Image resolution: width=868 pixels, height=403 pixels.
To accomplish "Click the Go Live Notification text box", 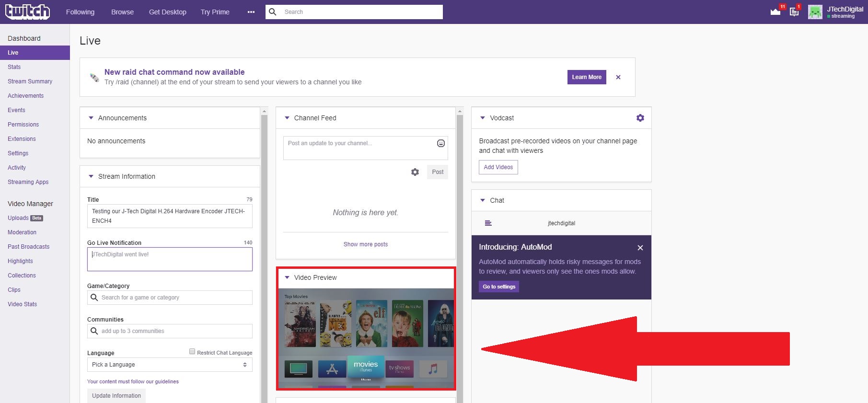I will point(170,259).
